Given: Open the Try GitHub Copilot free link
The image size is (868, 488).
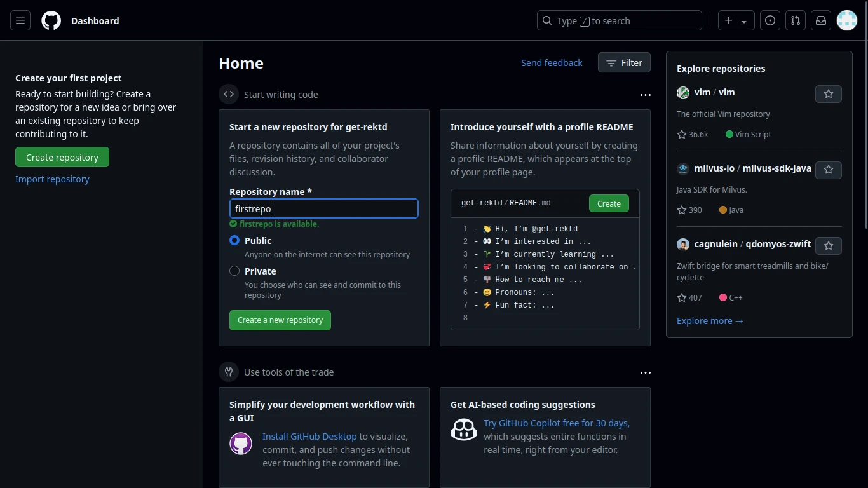Looking at the screenshot, I should click(556, 423).
